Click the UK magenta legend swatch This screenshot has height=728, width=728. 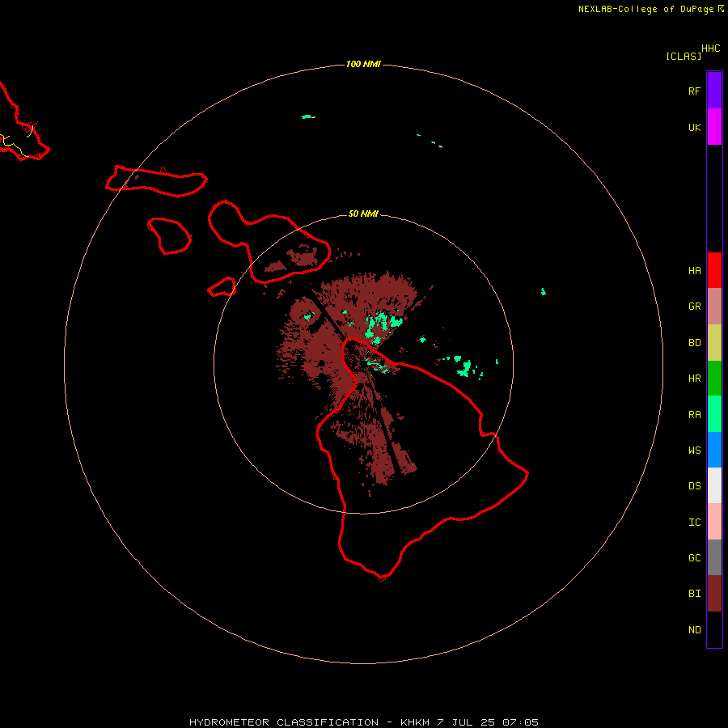pos(714,127)
